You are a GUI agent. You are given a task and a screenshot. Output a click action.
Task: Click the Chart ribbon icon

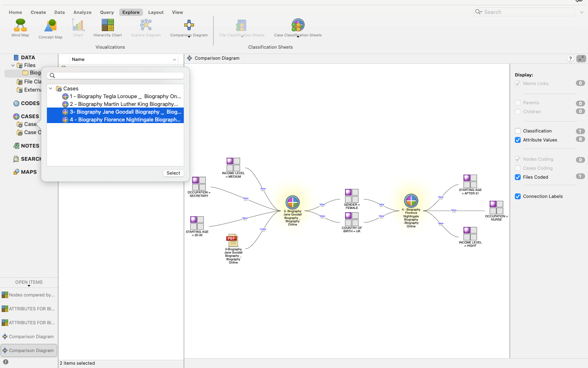pos(78,28)
